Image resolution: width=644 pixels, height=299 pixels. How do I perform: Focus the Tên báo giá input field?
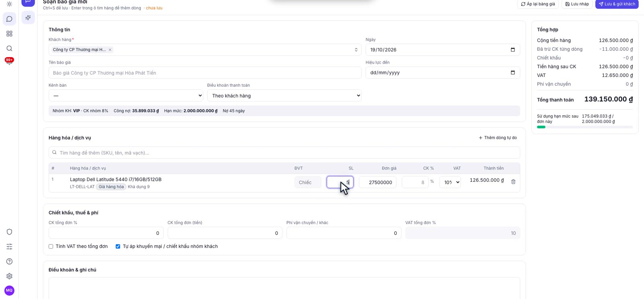[x=205, y=73]
